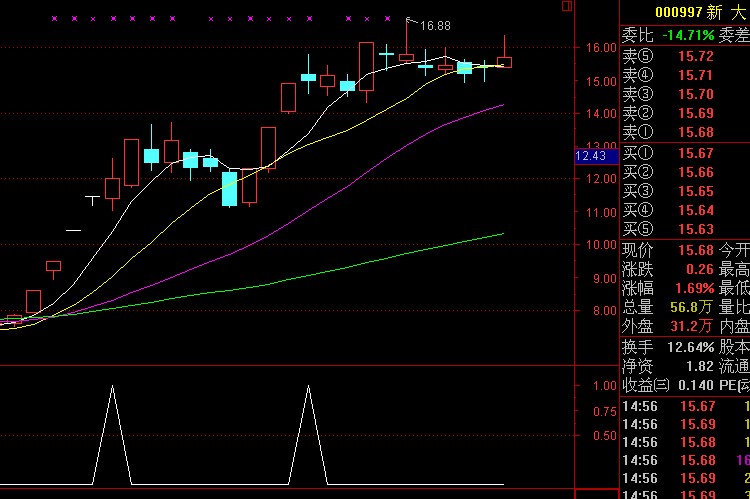Click the 收益(三) value 0.140
Viewport: 750px width, 499px height.
coord(696,386)
